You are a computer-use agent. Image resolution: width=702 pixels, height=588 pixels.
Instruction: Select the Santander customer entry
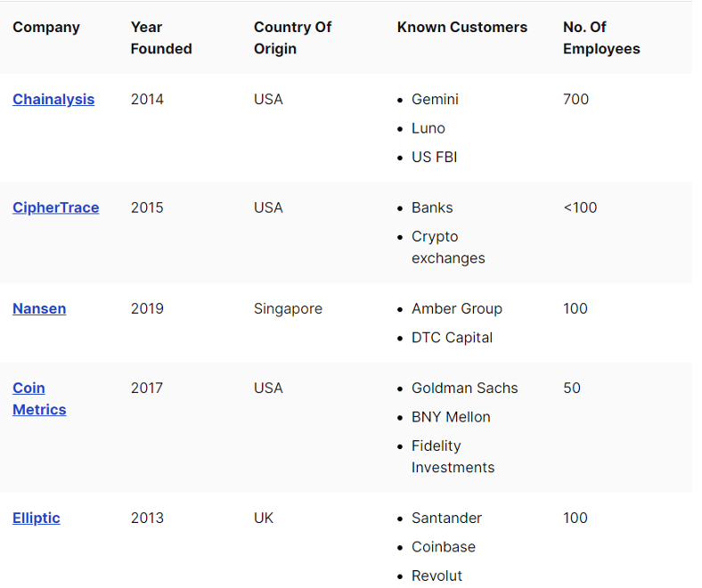[446, 518]
